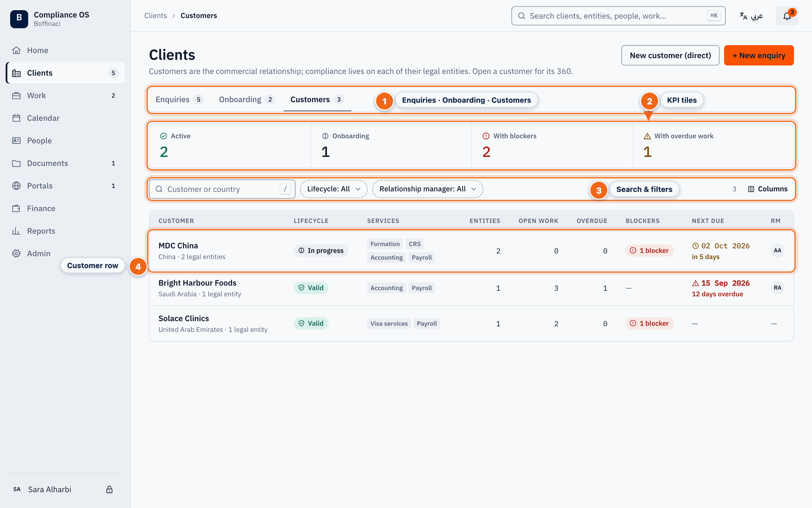Open the notifications bell icon
This screenshot has height=508, width=812.
click(787, 16)
